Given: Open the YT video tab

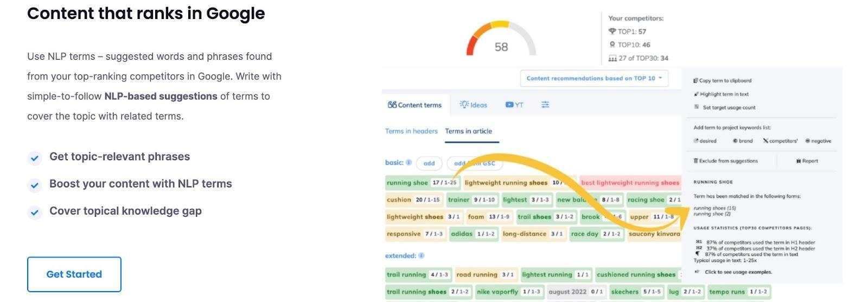Looking at the screenshot, I should pyautogui.click(x=514, y=105).
